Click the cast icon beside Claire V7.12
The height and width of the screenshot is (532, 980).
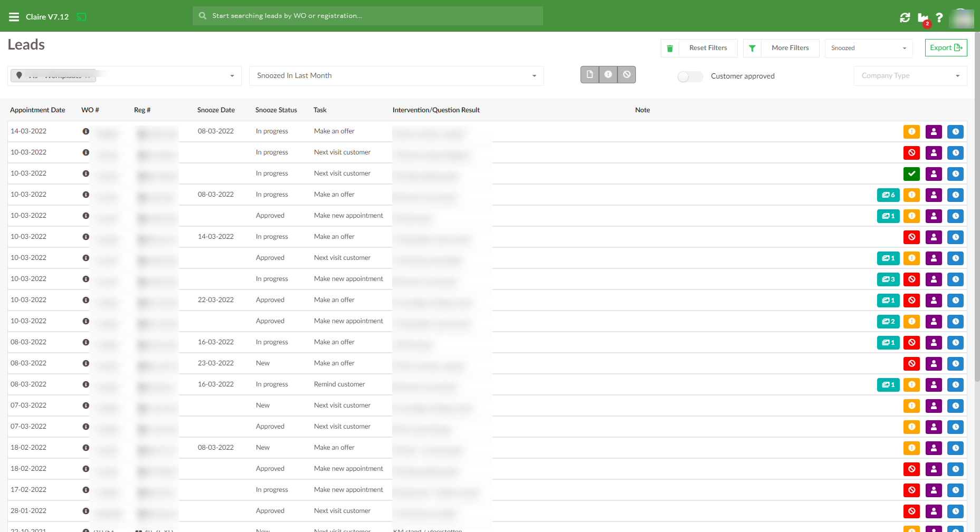coord(81,17)
